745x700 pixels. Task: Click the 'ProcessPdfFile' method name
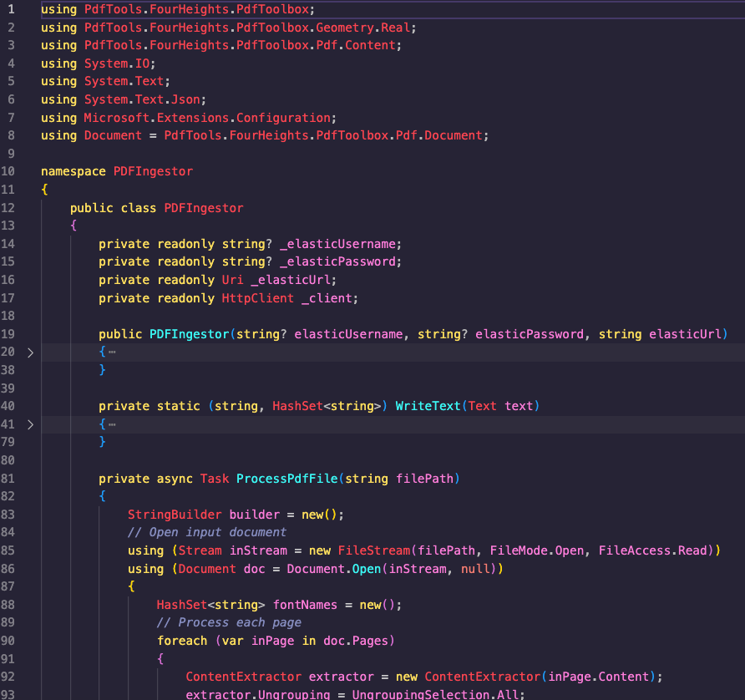pyautogui.click(x=287, y=479)
